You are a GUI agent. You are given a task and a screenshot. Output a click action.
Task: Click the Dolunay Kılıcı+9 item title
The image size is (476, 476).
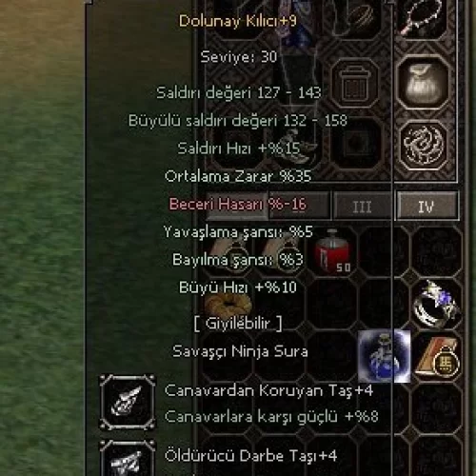click(x=238, y=21)
